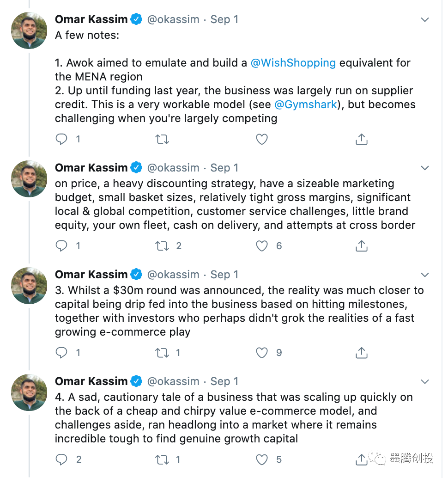Like the $30m round tweet
Image resolution: width=448 pixels, height=478 pixels.
pyautogui.click(x=262, y=353)
